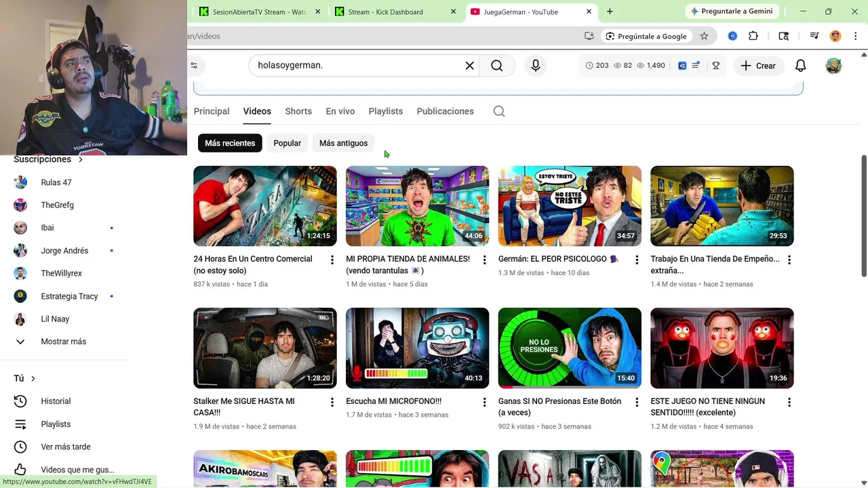
Task: Expand the Suscripciones section chevron
Action: 80,159
